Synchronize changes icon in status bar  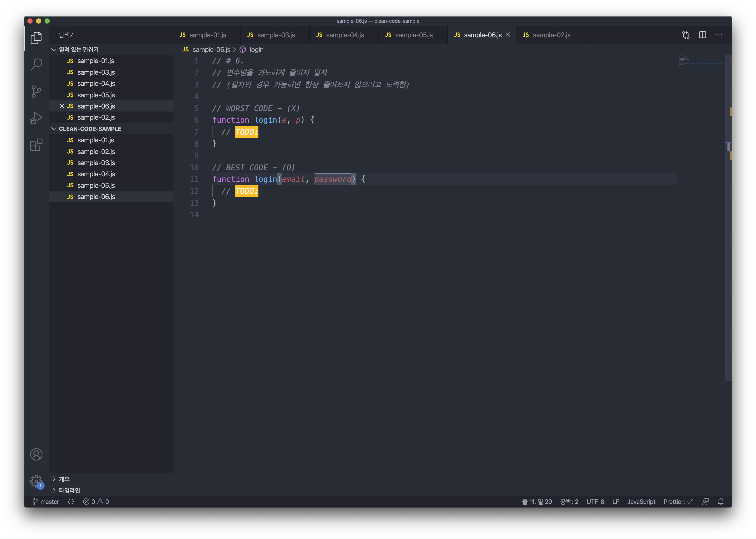(x=71, y=501)
